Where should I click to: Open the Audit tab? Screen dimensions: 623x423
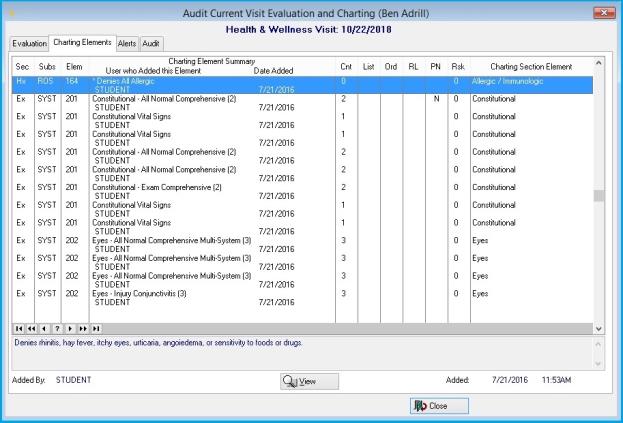[151, 43]
